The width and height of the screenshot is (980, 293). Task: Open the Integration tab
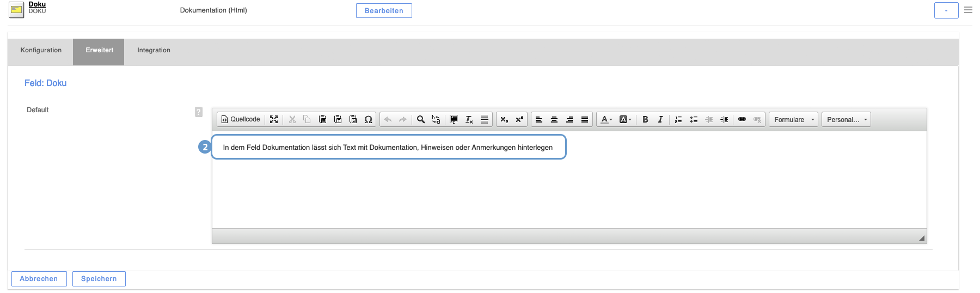point(154,50)
